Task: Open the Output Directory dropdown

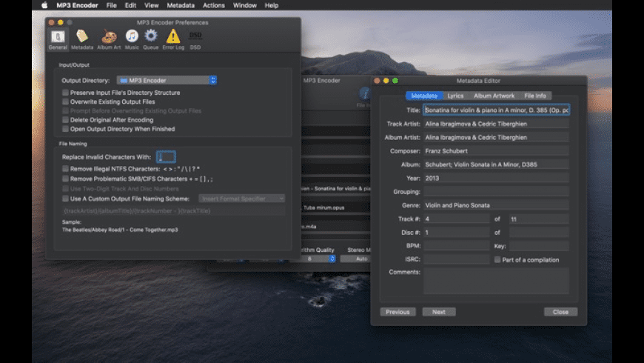Action: coord(167,80)
